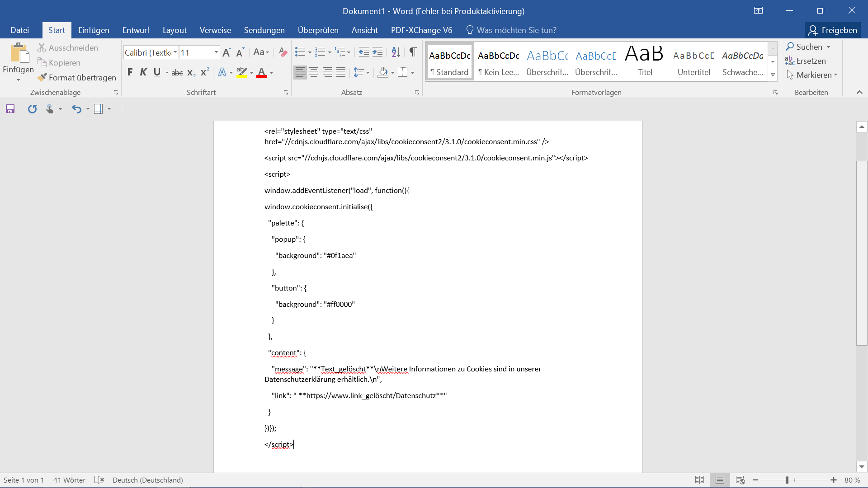Expand the bullet list options arrow
The height and width of the screenshot is (488, 868).
[x=310, y=53]
